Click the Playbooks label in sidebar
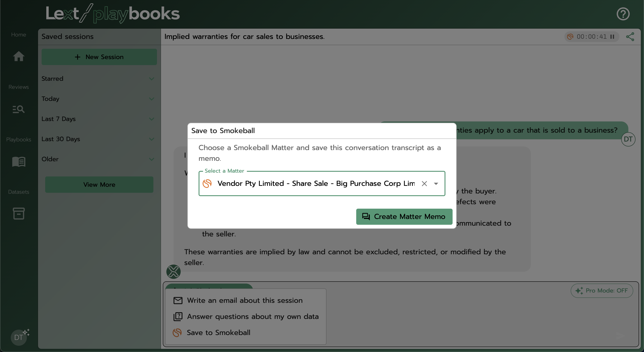The image size is (644, 352). (19, 140)
